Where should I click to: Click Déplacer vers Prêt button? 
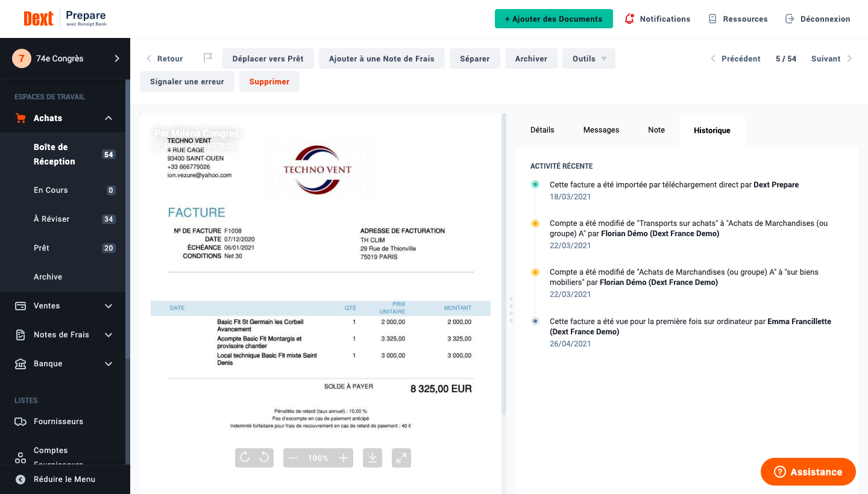click(x=268, y=58)
